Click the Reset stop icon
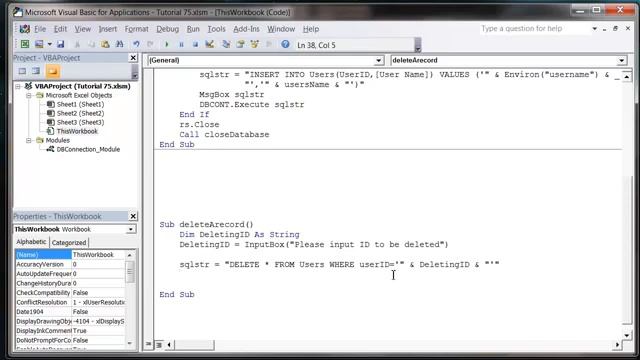The height and width of the screenshot is (360, 640). point(196,44)
